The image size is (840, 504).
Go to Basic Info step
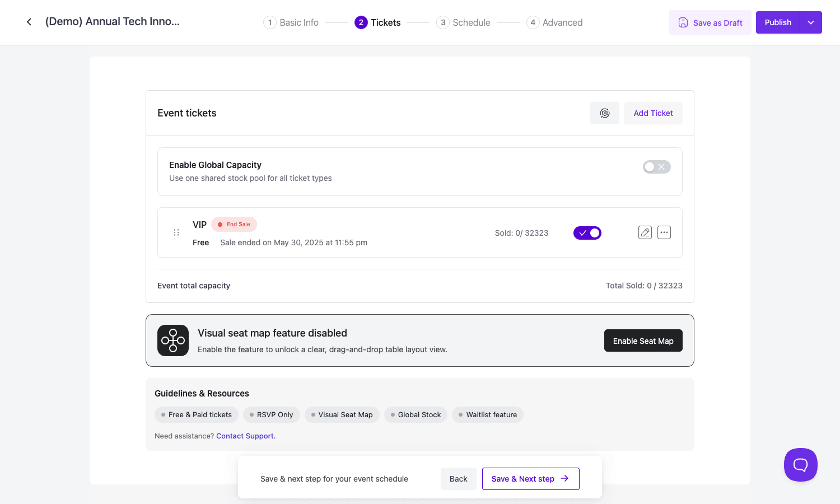click(291, 22)
